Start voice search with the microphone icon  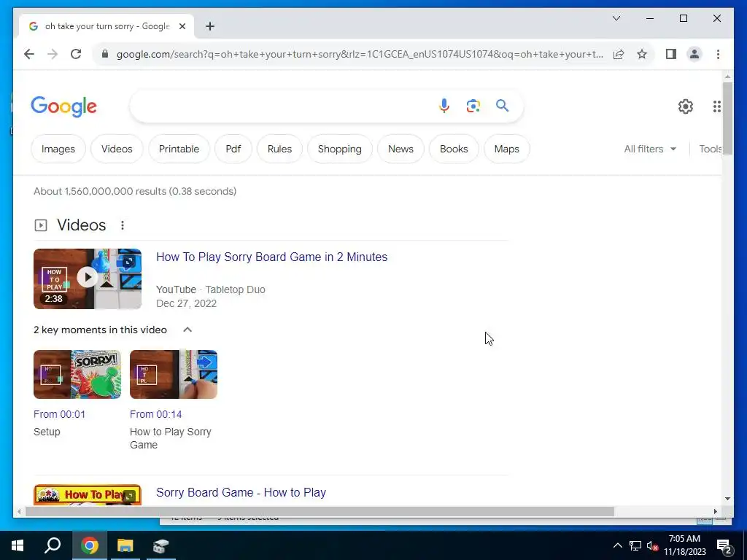pyautogui.click(x=444, y=106)
